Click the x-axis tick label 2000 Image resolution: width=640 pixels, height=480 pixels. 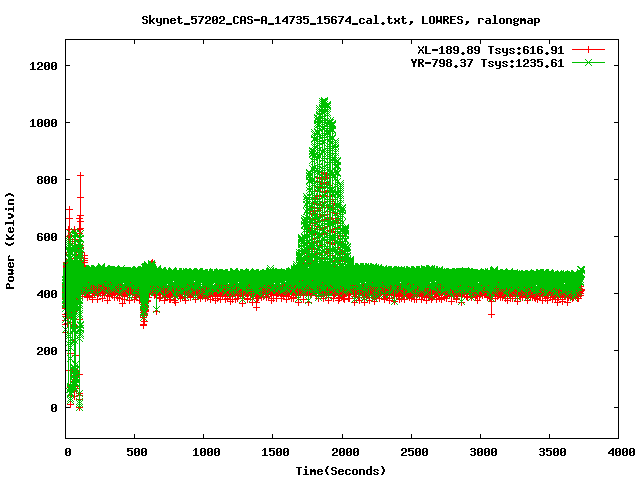[345, 452]
